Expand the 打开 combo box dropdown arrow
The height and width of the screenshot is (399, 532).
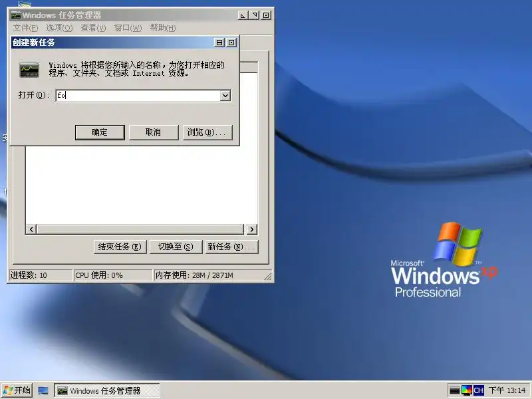225,96
